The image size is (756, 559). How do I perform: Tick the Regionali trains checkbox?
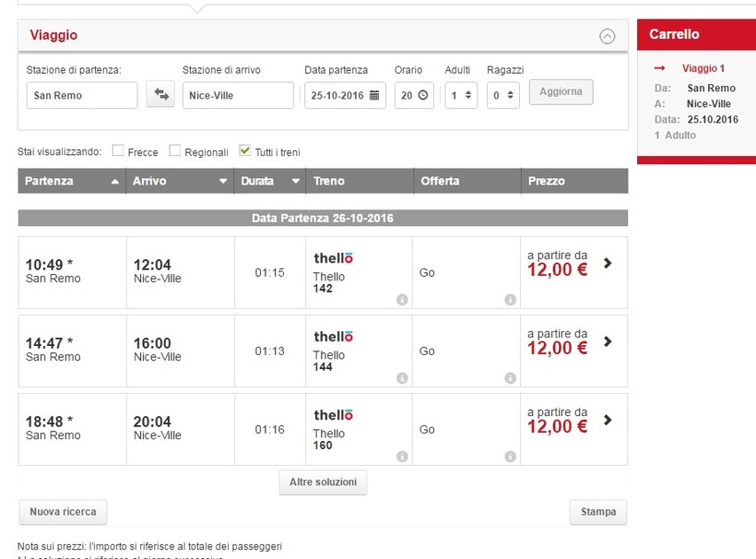coord(175,151)
